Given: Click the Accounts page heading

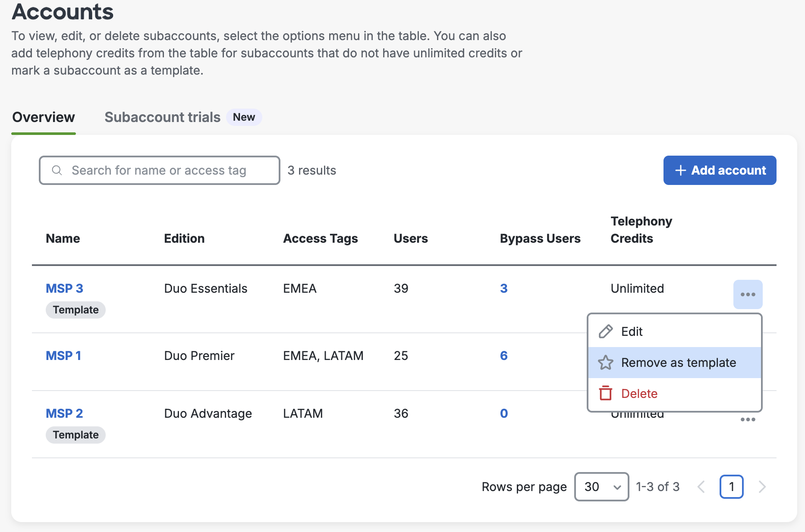Looking at the screenshot, I should pos(63,12).
